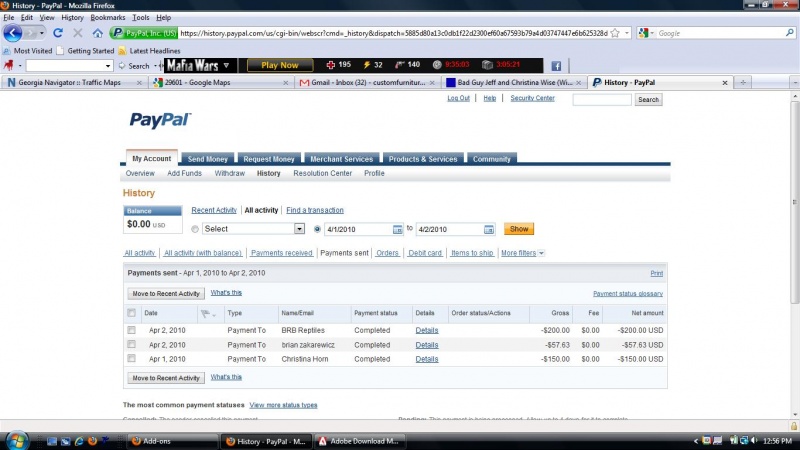Click Play Now in Mafia Wars toolbar

[280, 65]
